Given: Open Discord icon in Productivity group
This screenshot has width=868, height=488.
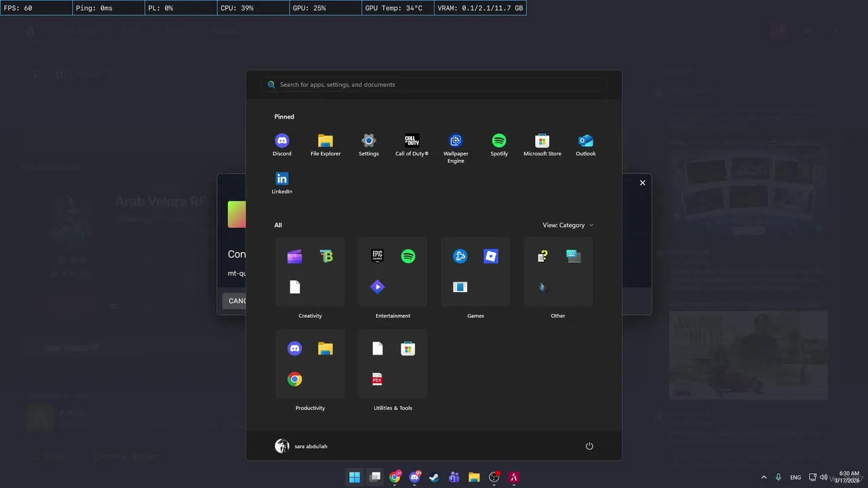Looking at the screenshot, I should (x=295, y=348).
